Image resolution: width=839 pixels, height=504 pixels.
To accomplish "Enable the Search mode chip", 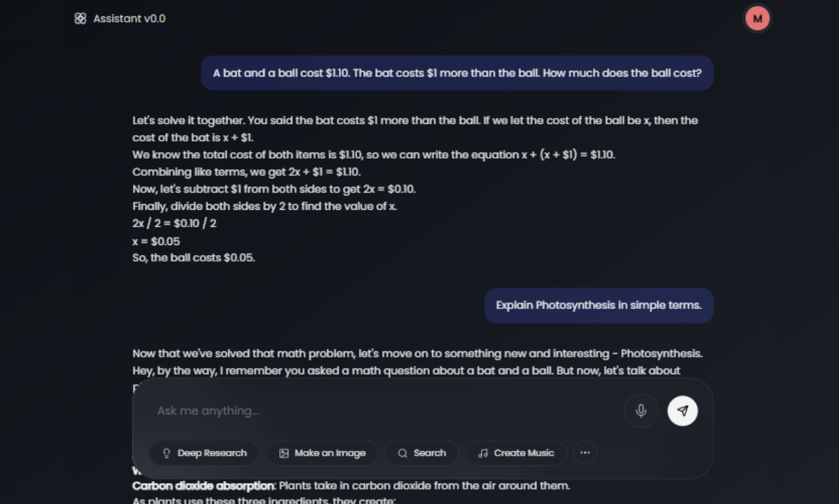I will (421, 453).
